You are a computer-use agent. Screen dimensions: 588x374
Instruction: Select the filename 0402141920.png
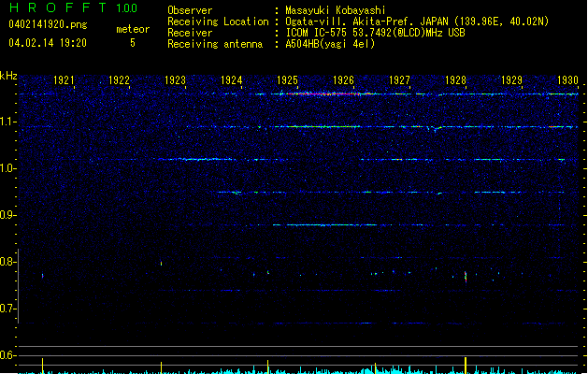[x=48, y=24]
